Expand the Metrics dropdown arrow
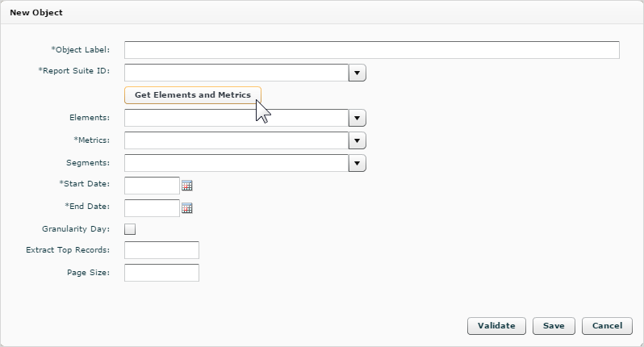The width and height of the screenshot is (644, 347). (x=358, y=140)
